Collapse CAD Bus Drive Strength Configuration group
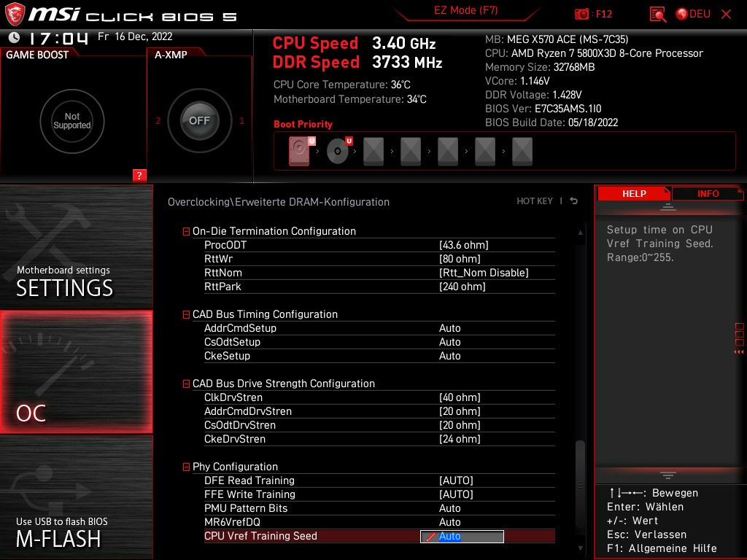The image size is (747, 560). pyautogui.click(x=186, y=384)
